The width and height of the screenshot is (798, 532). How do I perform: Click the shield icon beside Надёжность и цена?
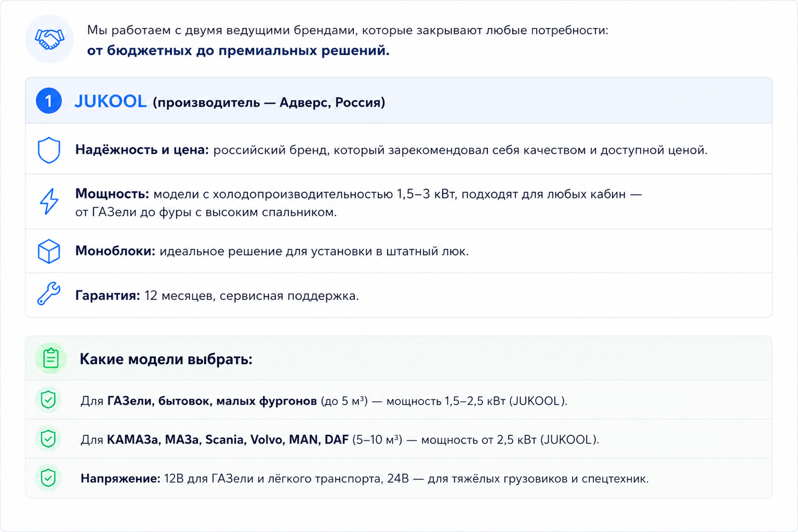pos(49,150)
